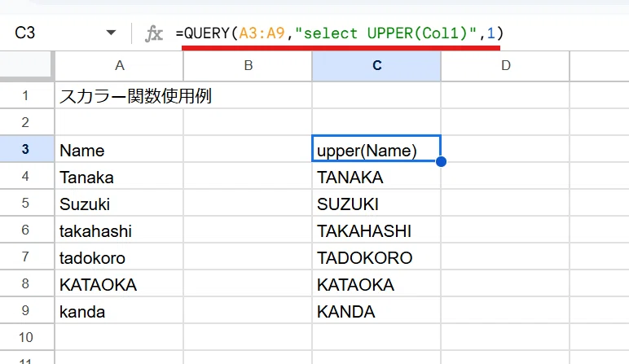
Task: Select row 8 header
Action: pyautogui.click(x=26, y=283)
